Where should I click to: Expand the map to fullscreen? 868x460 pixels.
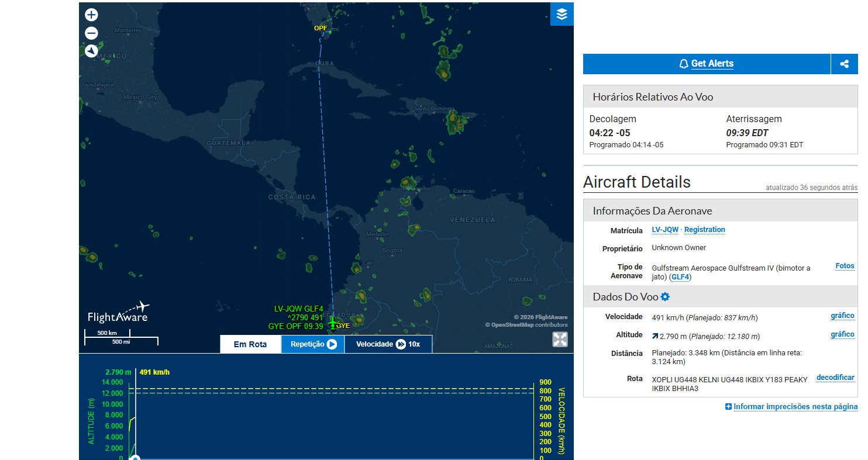click(x=560, y=340)
